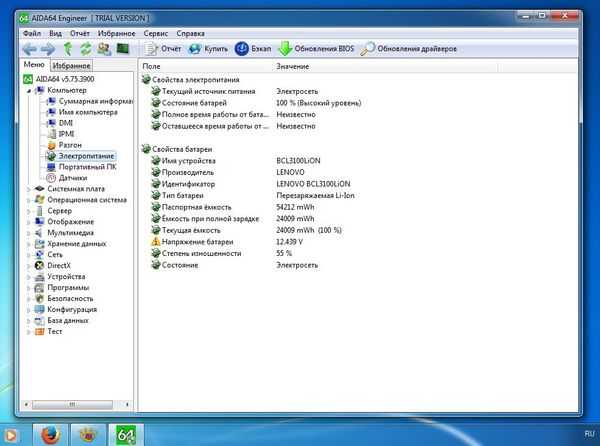Click Обновления BIOS toolbar button
The image size is (600, 446).
pos(316,49)
